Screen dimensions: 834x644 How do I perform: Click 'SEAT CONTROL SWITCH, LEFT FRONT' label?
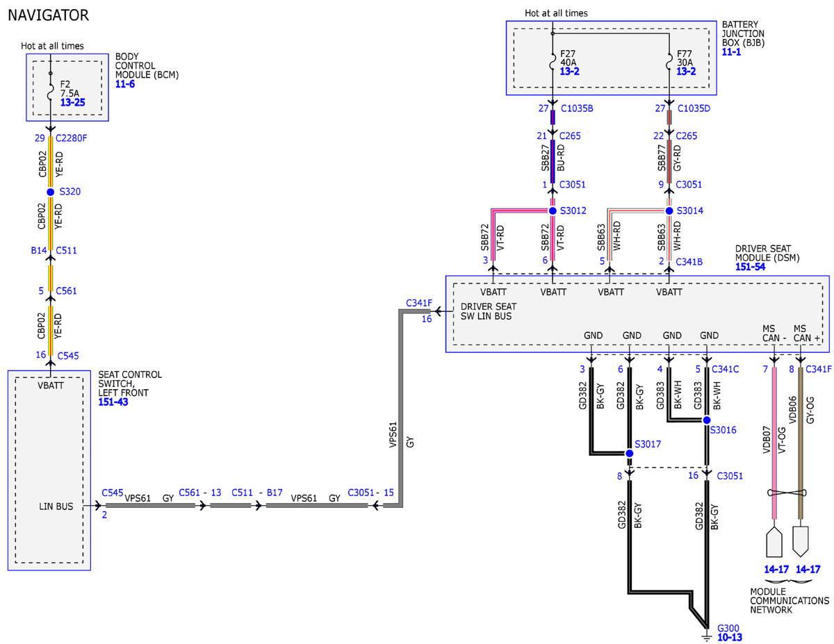pos(130,383)
